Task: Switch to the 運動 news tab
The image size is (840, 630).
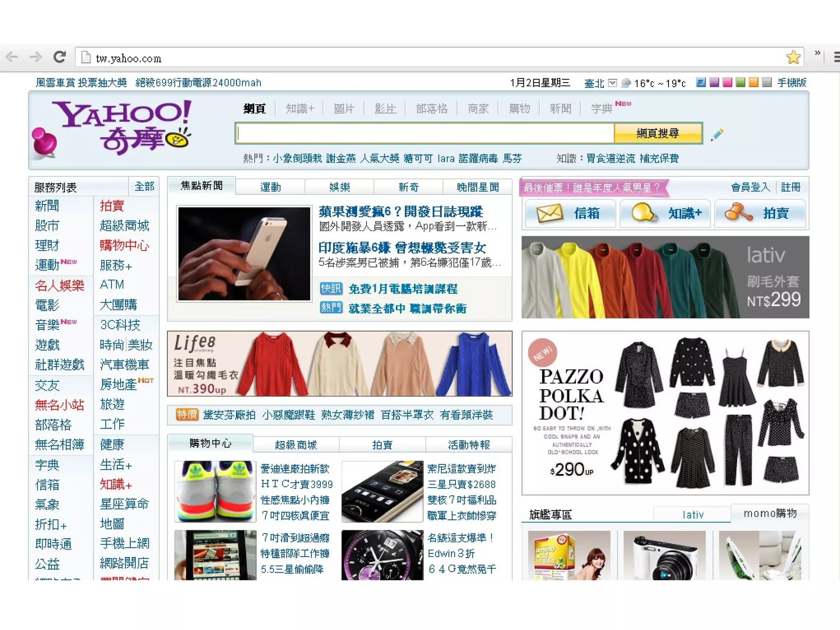Action: (x=270, y=187)
